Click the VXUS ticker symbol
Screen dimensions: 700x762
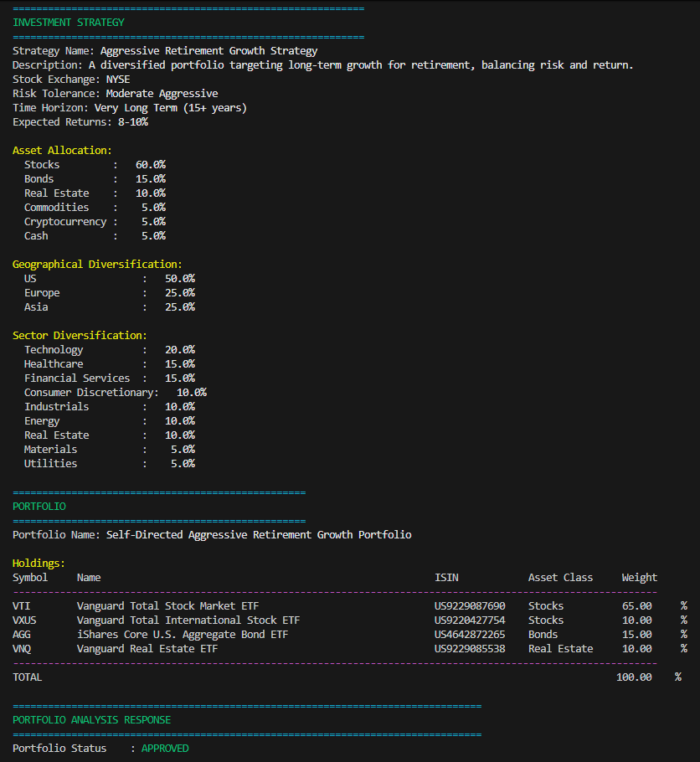point(24,620)
